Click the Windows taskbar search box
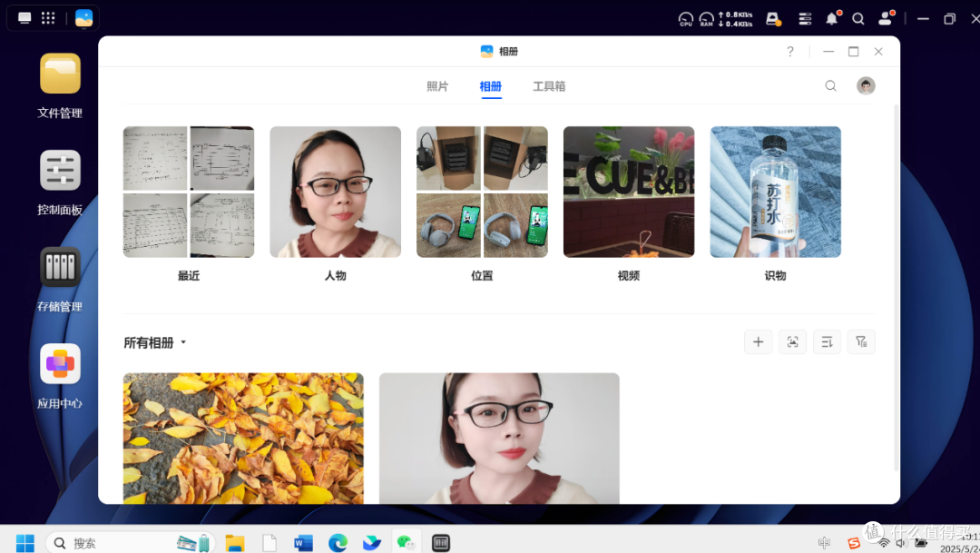This screenshot has height=553, width=980. 131,542
